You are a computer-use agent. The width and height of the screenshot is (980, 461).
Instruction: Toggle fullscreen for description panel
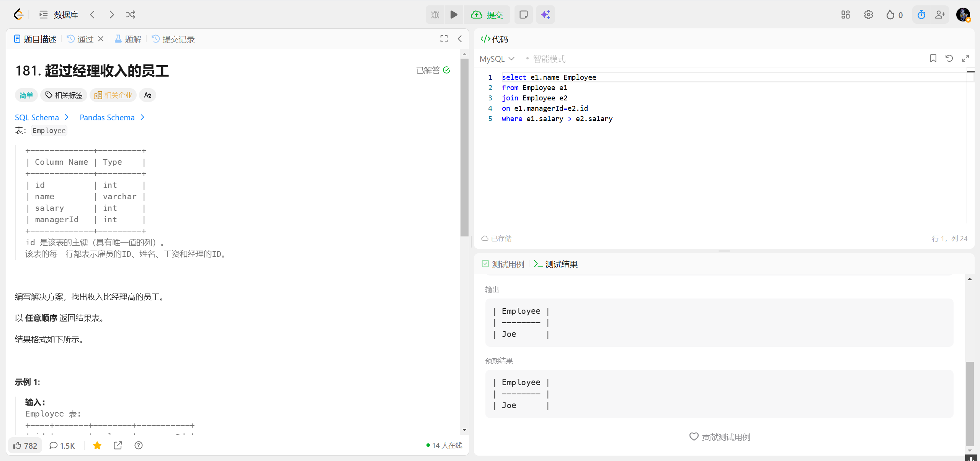point(444,39)
